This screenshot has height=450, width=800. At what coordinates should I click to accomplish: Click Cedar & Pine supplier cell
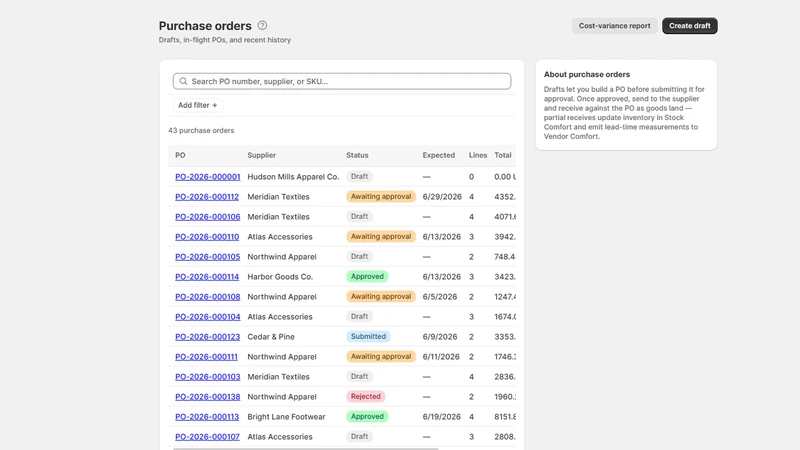click(x=271, y=337)
